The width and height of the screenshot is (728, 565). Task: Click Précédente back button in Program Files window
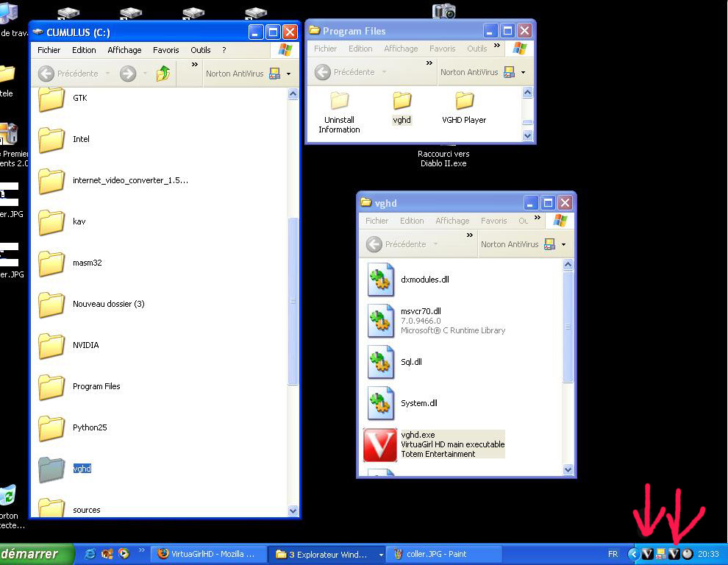tap(345, 72)
